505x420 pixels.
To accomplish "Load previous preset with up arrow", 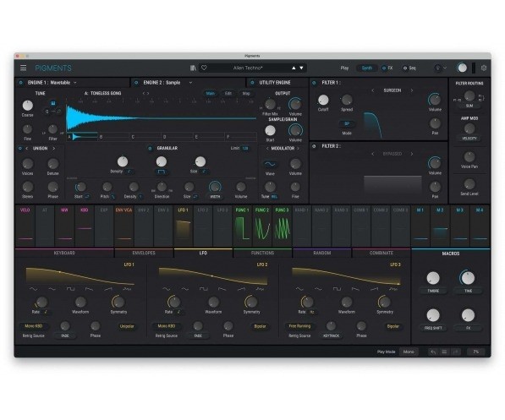I will 294,68.
